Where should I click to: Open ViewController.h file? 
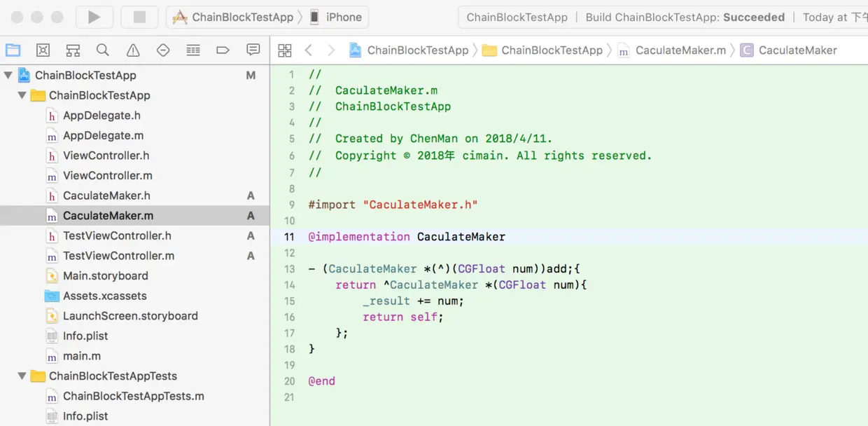[x=106, y=156]
